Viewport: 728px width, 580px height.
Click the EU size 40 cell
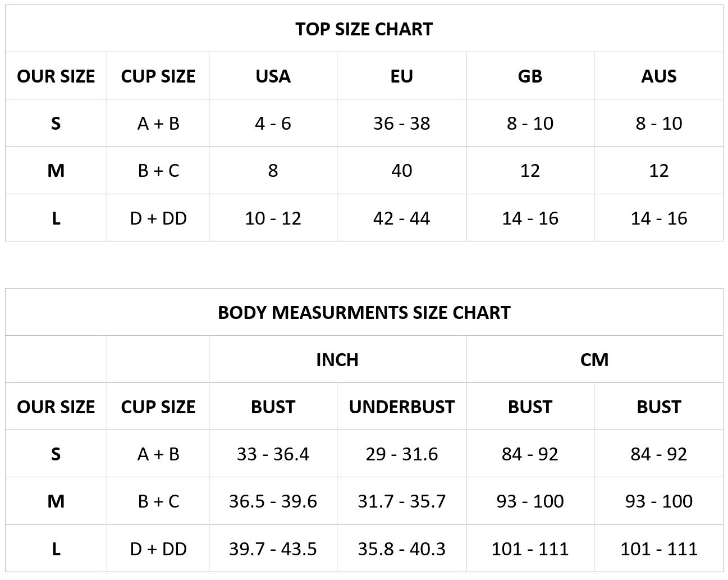point(401,171)
